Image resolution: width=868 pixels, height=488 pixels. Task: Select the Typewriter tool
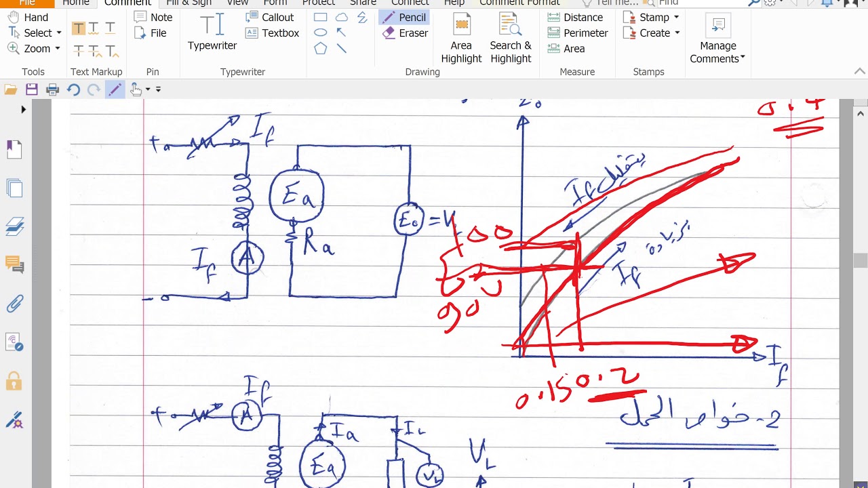(212, 32)
